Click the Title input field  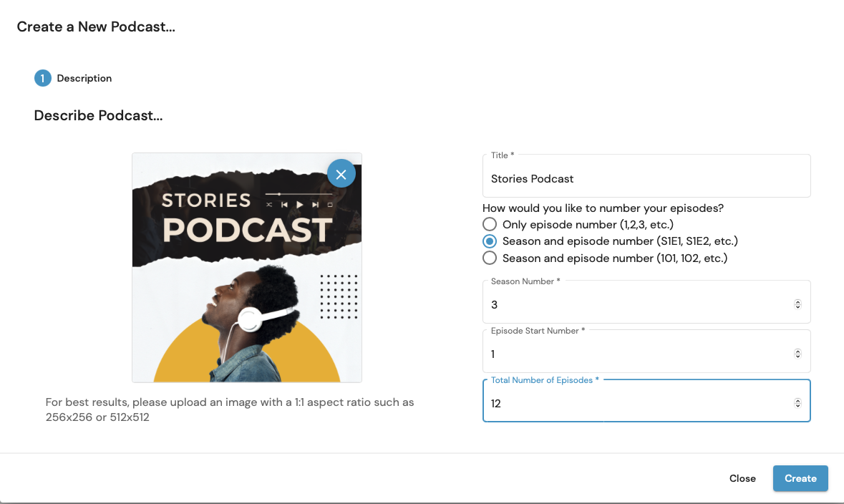point(646,177)
